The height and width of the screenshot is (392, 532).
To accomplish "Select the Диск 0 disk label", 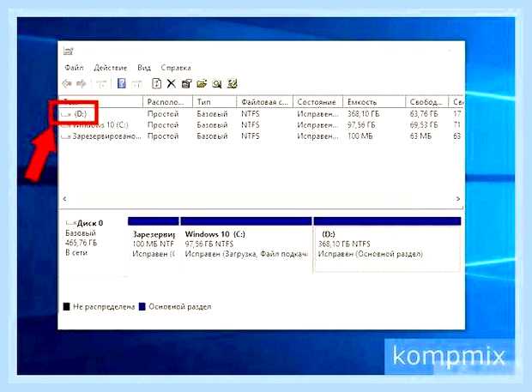I will point(90,223).
